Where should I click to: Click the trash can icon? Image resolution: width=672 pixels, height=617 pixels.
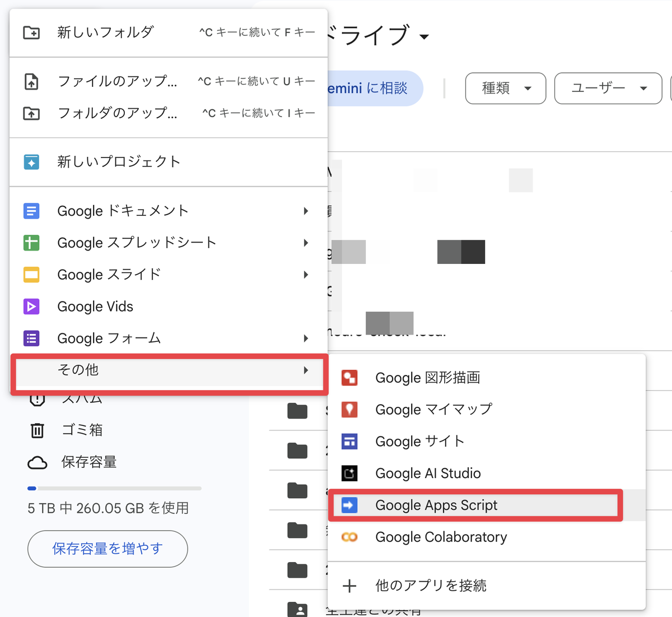[37, 430]
